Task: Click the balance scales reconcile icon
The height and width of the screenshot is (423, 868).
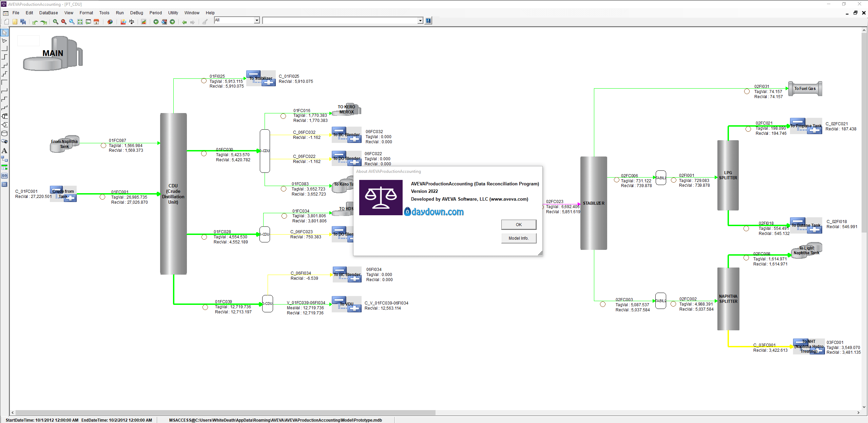Action: click(132, 22)
